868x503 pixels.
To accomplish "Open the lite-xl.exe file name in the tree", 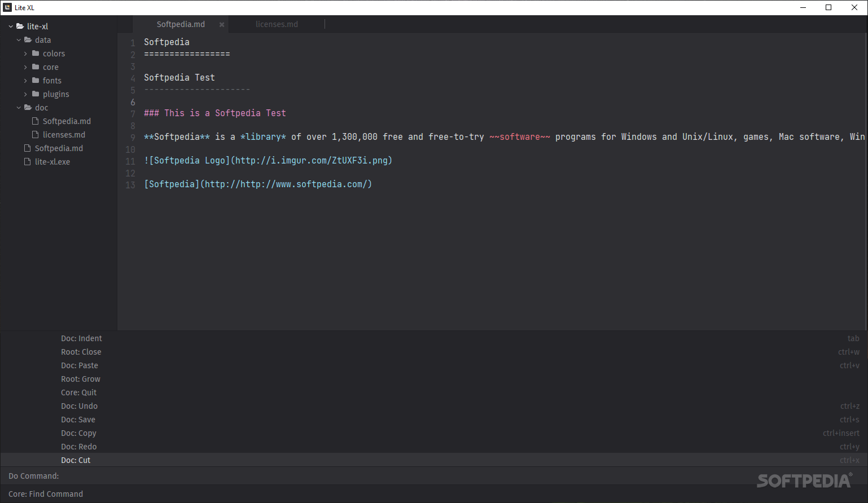I will tap(52, 162).
